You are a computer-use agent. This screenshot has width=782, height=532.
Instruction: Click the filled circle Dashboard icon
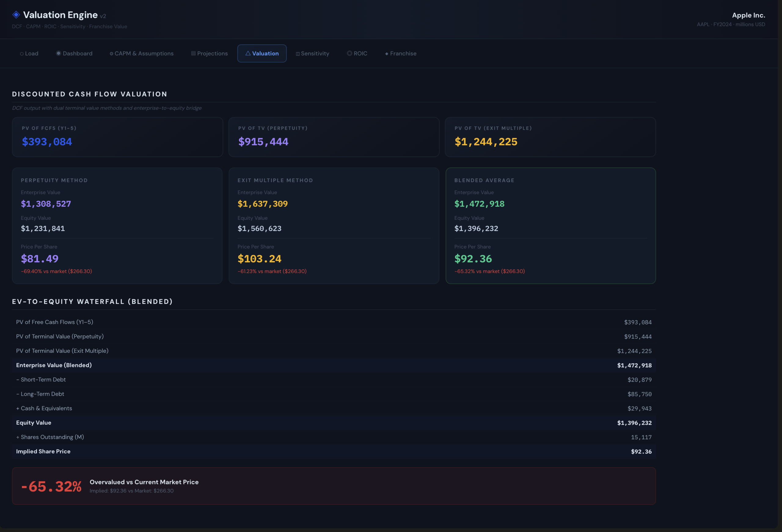[58, 53]
